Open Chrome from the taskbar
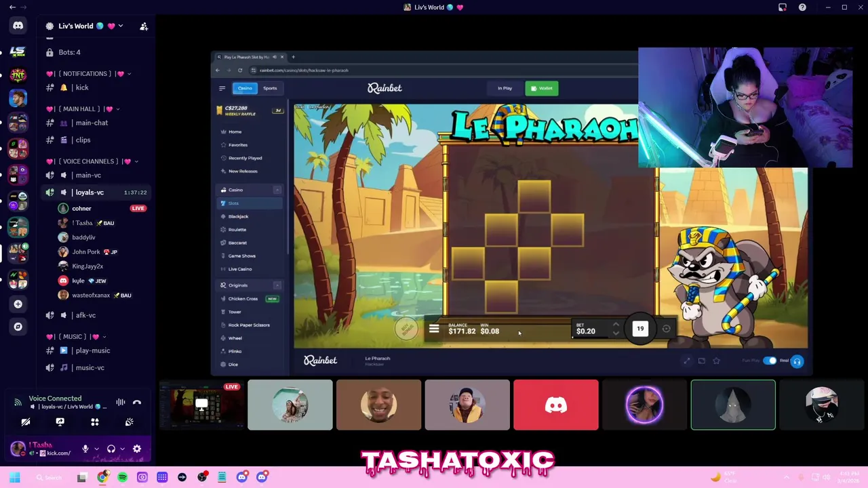This screenshot has width=868, height=488. (102, 477)
